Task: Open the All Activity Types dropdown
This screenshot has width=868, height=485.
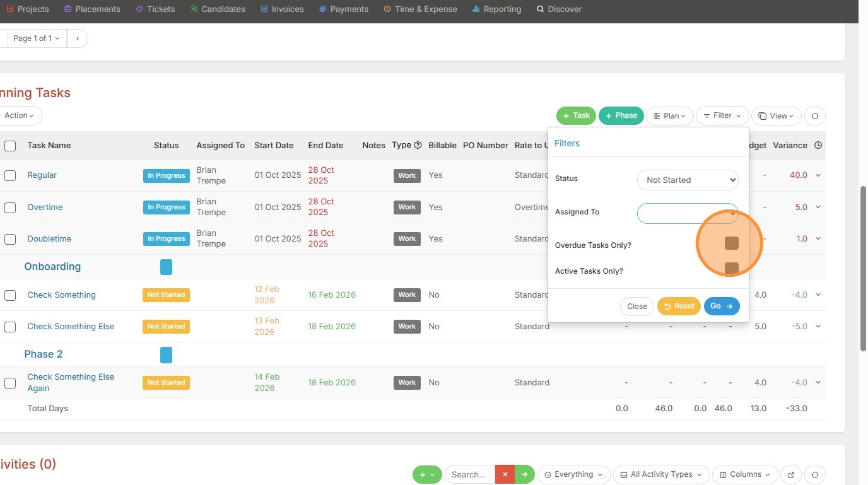Action: pos(662,474)
